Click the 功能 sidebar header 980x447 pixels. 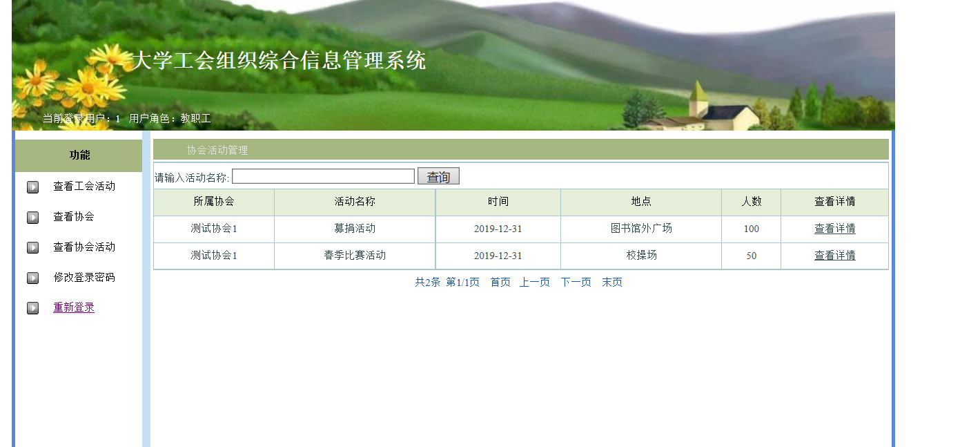(79, 155)
